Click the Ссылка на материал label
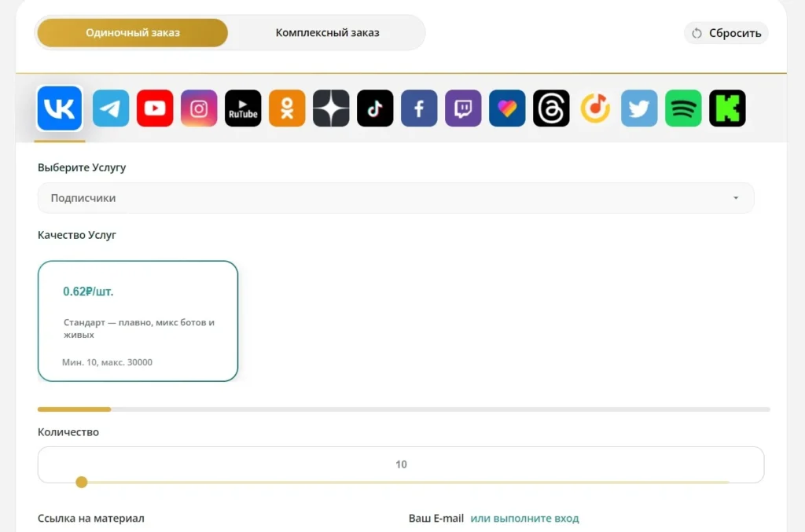805x532 pixels. [91, 518]
